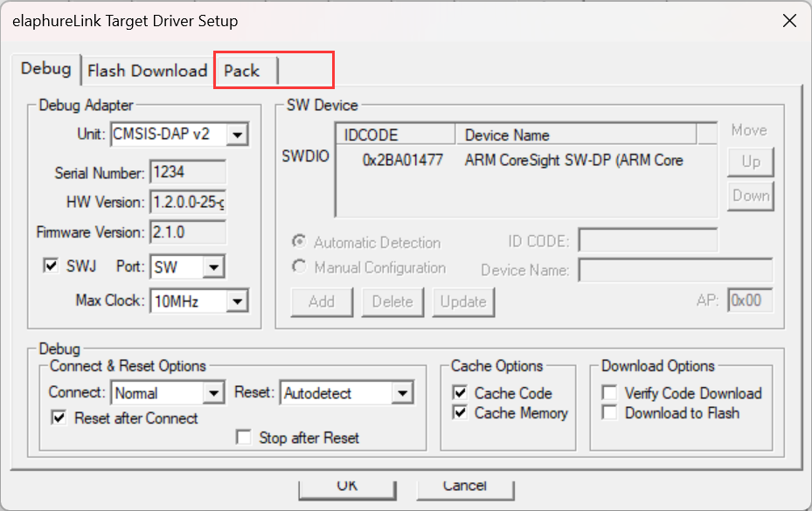Close the elaphureLink Target Driver Setup dialog

[789, 21]
